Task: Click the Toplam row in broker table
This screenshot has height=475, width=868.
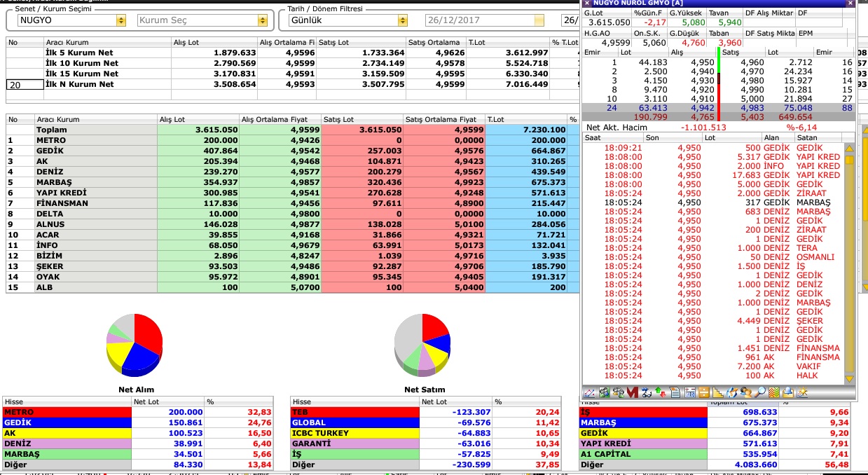Action: coord(293,130)
